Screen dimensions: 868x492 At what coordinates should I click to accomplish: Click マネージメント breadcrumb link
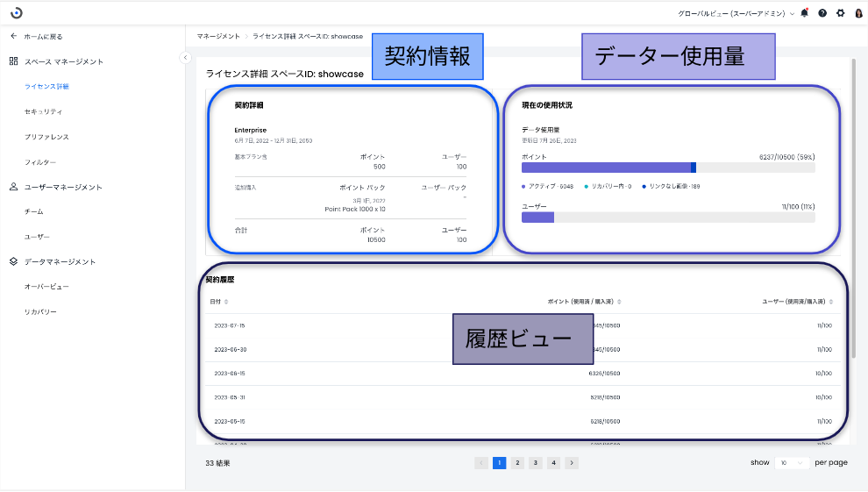pos(218,36)
